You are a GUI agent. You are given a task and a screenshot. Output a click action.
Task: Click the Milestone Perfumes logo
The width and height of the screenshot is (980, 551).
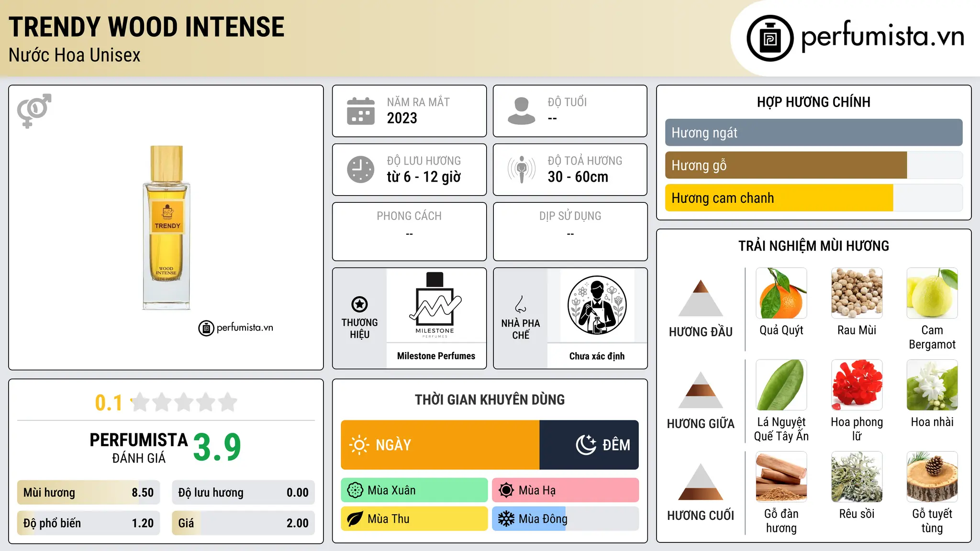pos(435,305)
